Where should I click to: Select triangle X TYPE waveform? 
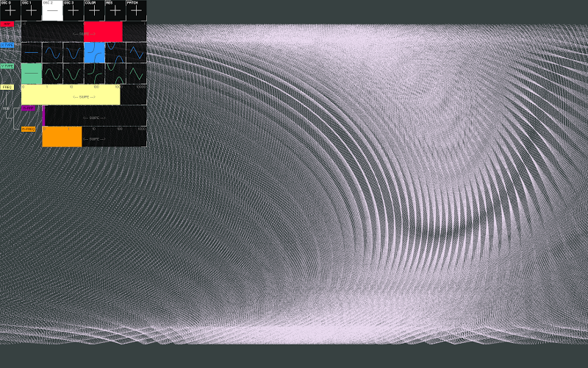137,52
